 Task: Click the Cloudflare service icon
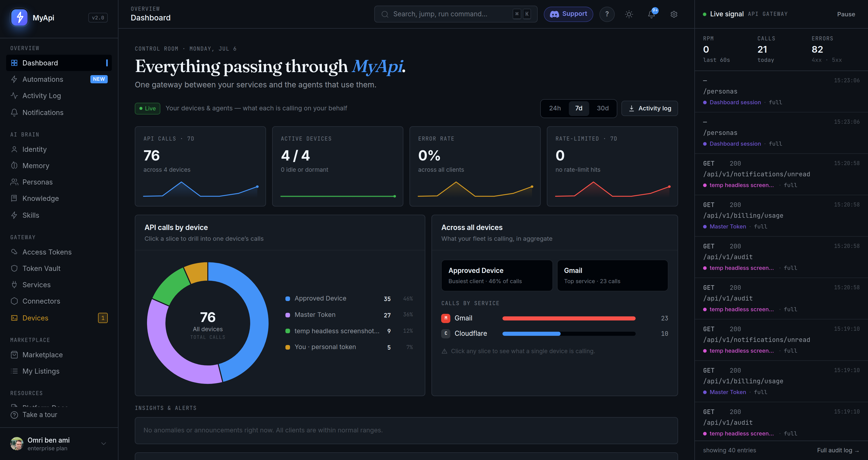(446, 333)
